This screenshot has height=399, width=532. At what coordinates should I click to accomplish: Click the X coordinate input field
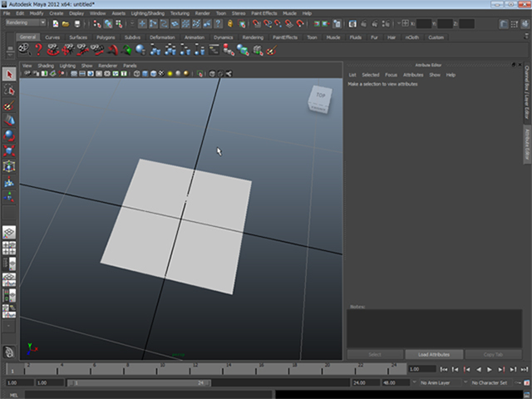pos(423,24)
